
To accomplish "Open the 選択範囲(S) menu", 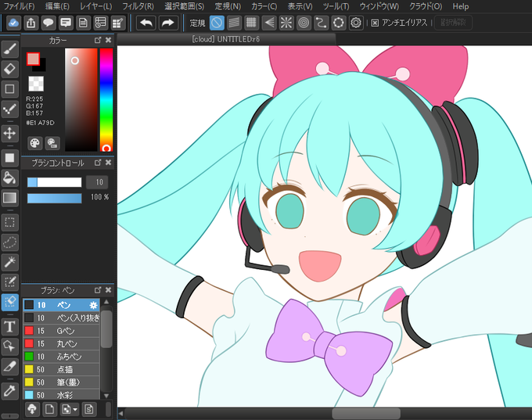I will (185, 6).
